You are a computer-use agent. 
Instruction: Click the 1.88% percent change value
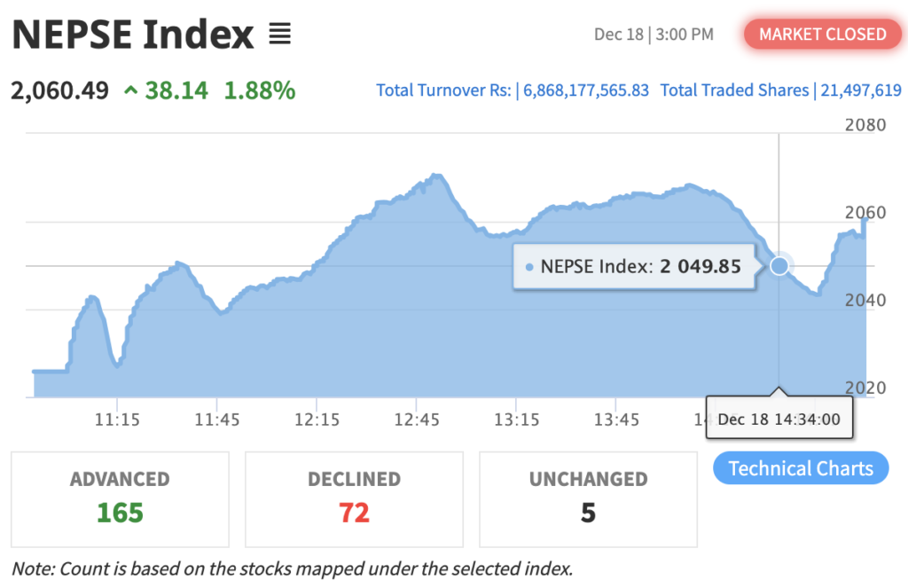[259, 90]
